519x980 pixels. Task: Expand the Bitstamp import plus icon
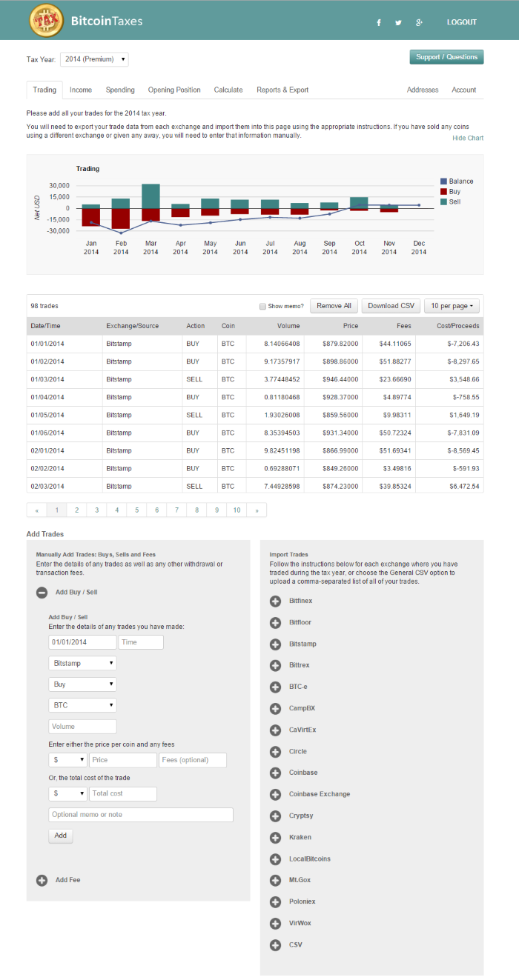(276, 644)
